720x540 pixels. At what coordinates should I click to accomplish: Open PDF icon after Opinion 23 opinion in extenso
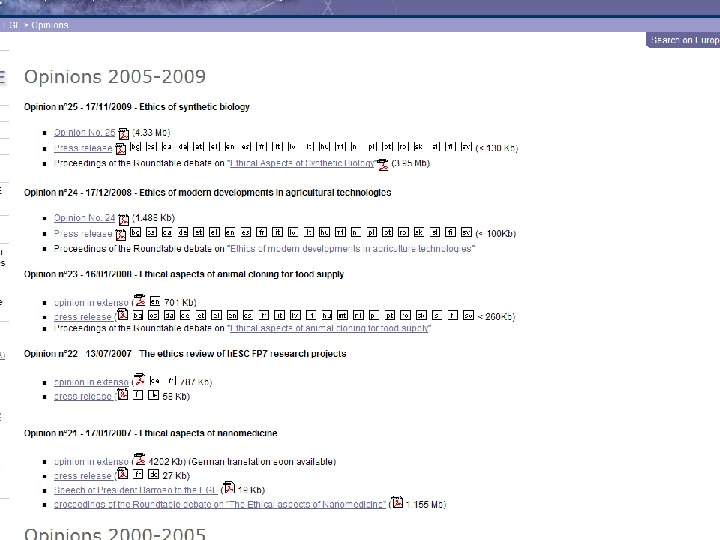[140, 301]
